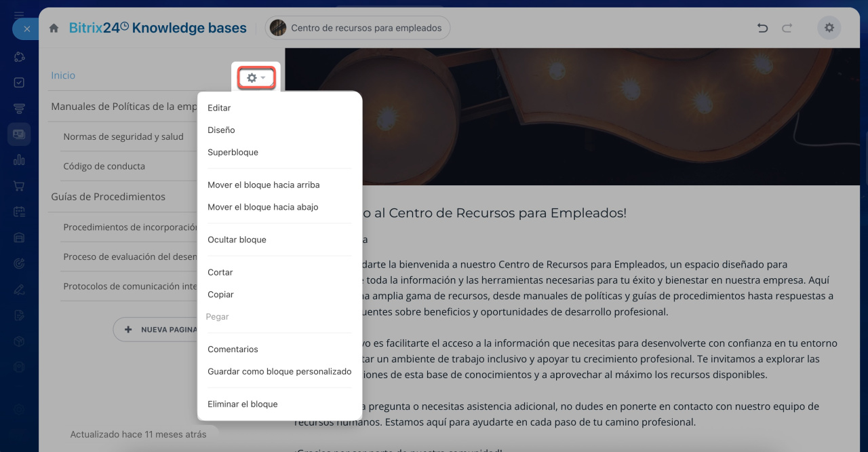Close the slider with the X button
Viewport: 868px width, 452px height.
[x=26, y=29]
